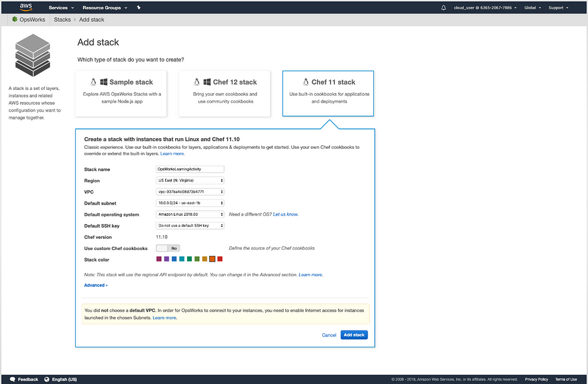This screenshot has height=384, width=588.
Task: Open the Terms of Use link
Action: (566, 379)
